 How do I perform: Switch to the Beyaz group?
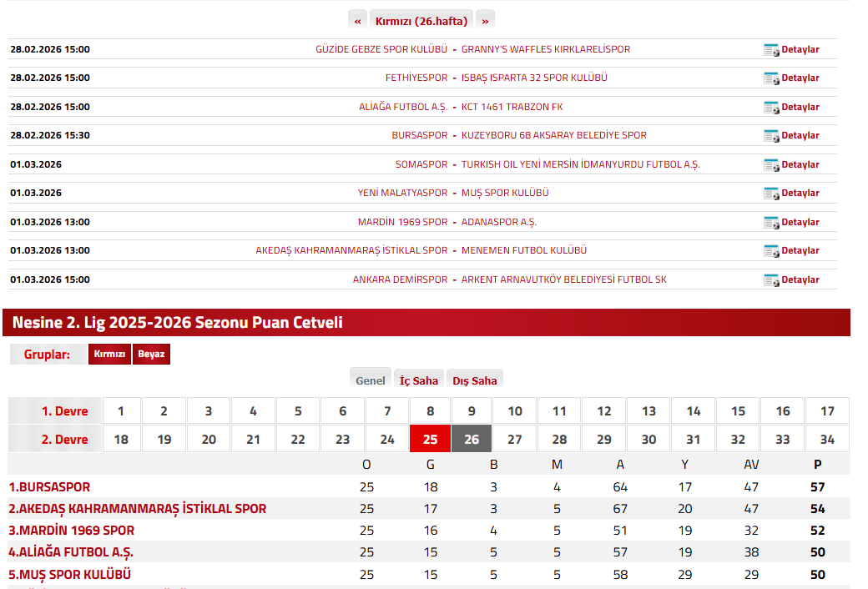(151, 355)
